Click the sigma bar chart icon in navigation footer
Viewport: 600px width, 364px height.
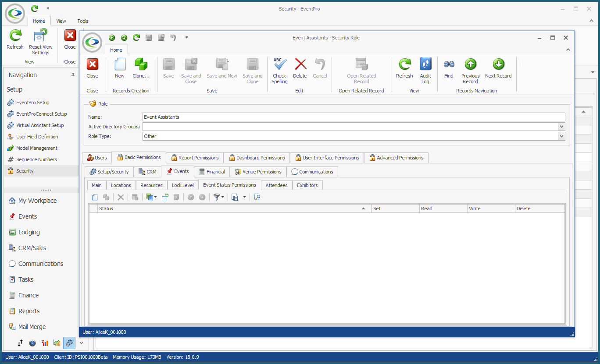pos(45,343)
